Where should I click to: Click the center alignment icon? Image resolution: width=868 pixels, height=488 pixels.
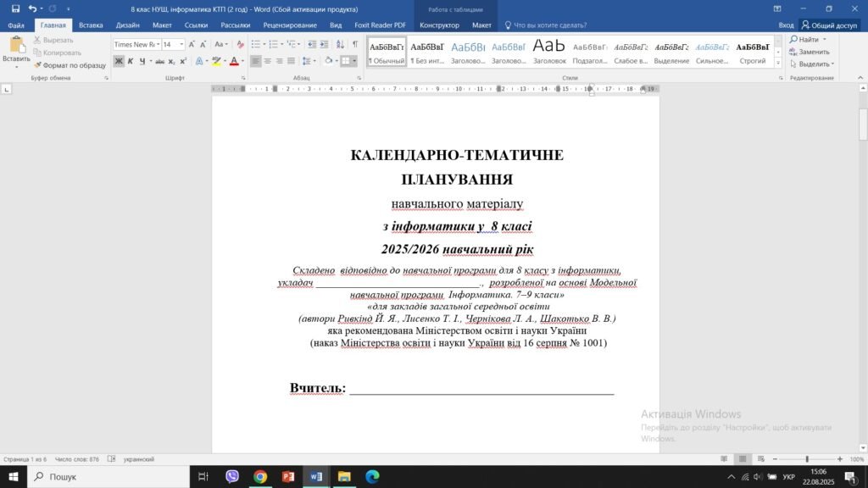[x=266, y=61]
